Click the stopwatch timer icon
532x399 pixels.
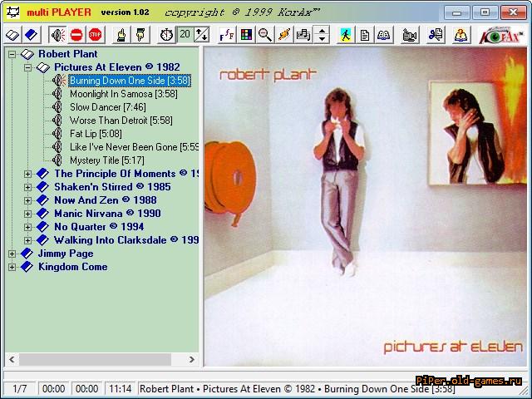(166, 35)
